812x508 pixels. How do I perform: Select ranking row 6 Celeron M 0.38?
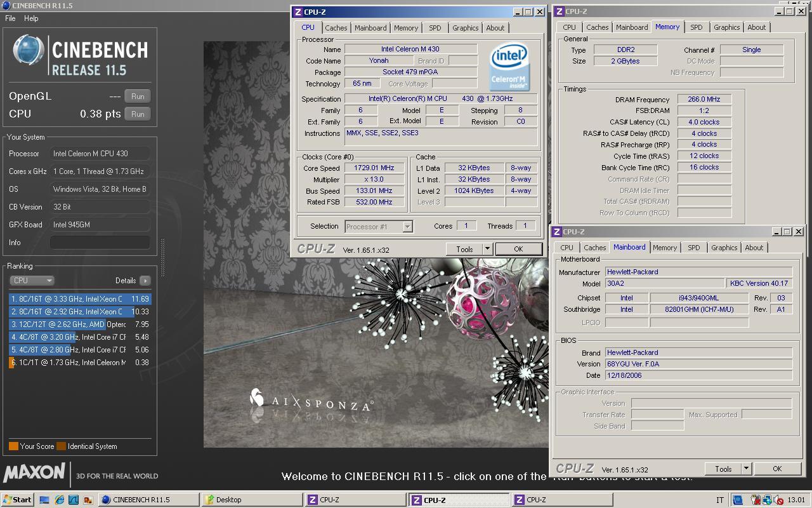click(80, 363)
